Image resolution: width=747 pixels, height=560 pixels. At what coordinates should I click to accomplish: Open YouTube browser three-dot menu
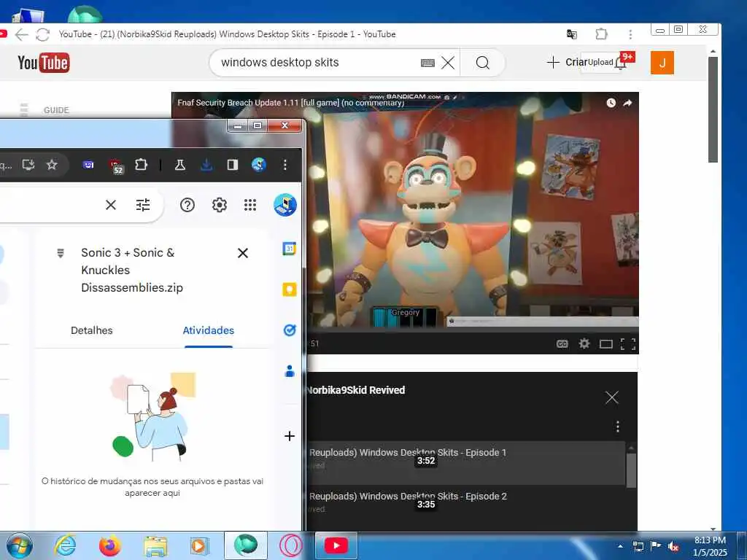click(630, 34)
